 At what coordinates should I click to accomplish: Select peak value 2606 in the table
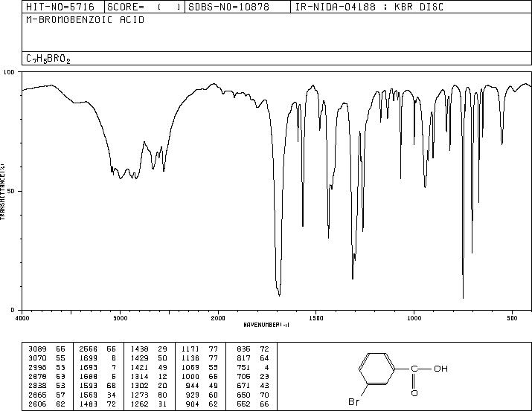tap(37, 404)
